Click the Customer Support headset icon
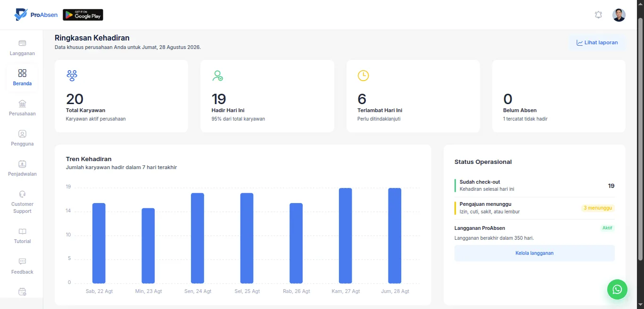The height and width of the screenshot is (309, 644). point(22,194)
